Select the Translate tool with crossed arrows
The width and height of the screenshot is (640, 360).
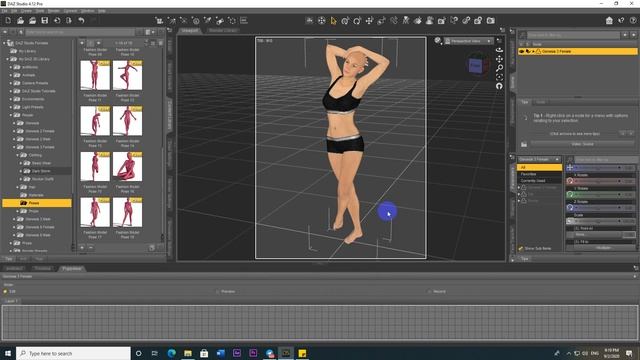369,21
